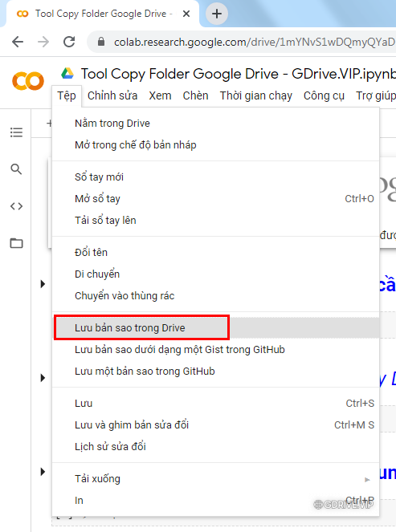The width and height of the screenshot is (396, 532).
Task: Choose Nằm trong Drive
Action: (215, 123)
